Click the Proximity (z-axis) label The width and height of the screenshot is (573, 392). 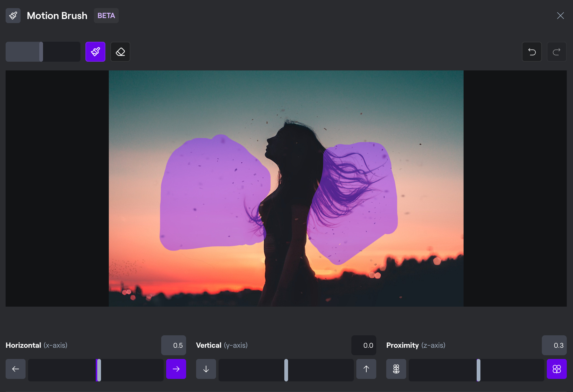[x=416, y=345]
